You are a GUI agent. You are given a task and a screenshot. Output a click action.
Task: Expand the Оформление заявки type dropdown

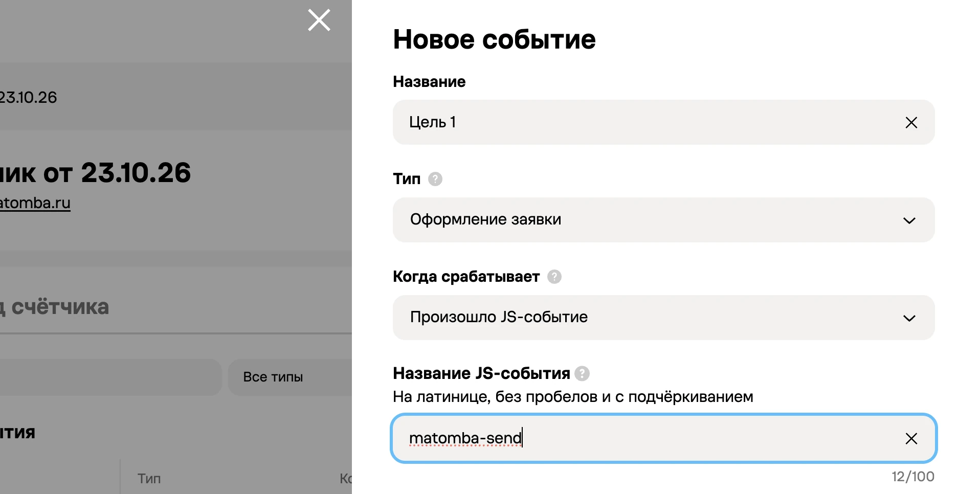[663, 220]
